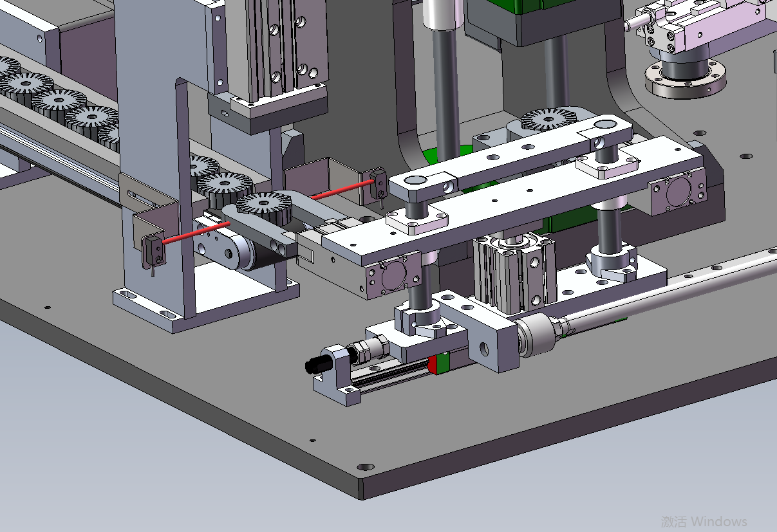
Task: Pick the rotor lamination at the belt end
Action: [265, 208]
